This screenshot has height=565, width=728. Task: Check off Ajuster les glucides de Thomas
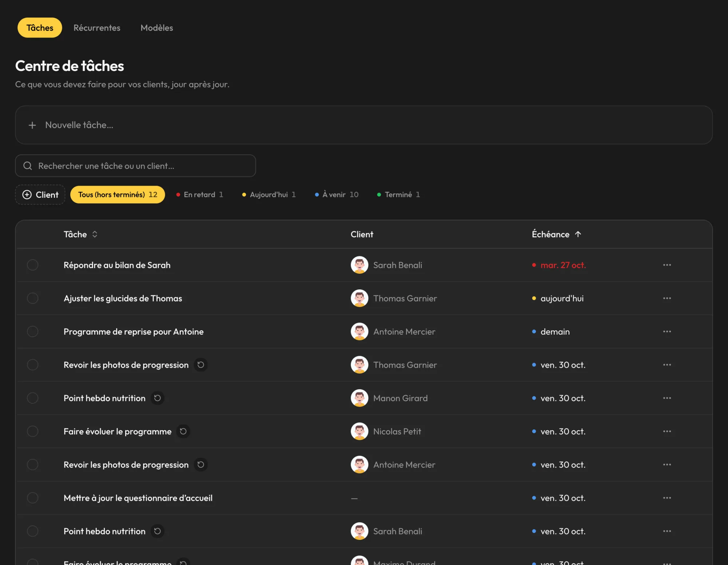click(x=33, y=298)
